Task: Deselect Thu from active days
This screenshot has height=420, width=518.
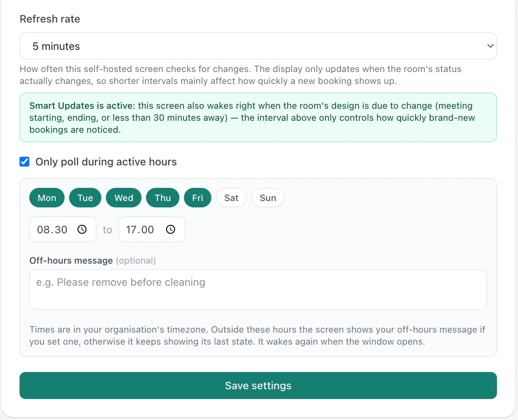Action: click(163, 198)
